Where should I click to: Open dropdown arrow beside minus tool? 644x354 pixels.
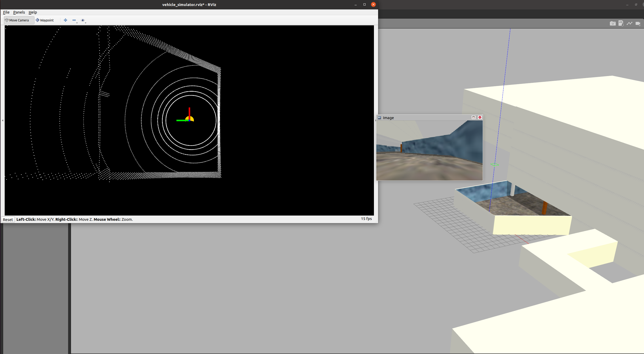(77, 23)
